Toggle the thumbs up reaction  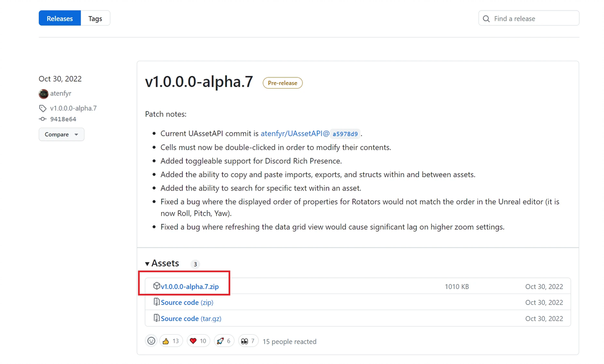tap(171, 341)
